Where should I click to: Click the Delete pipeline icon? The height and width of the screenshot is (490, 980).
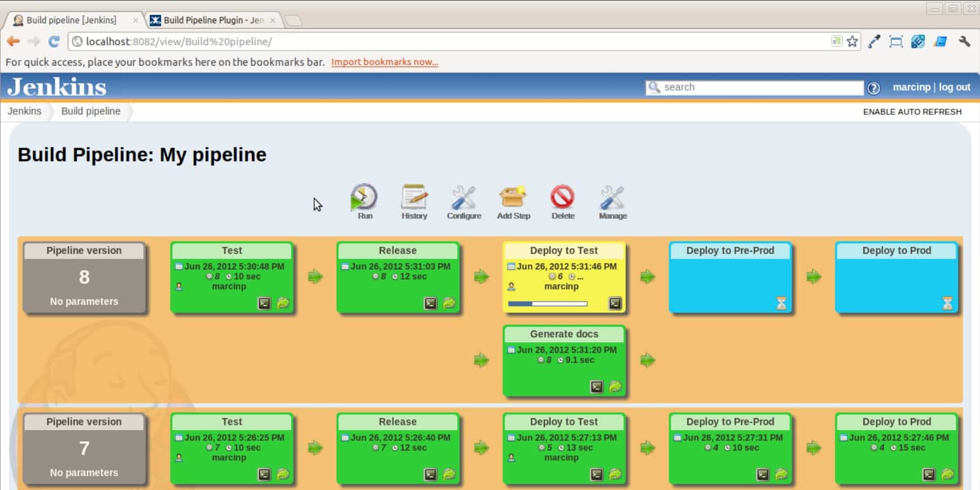(x=562, y=197)
